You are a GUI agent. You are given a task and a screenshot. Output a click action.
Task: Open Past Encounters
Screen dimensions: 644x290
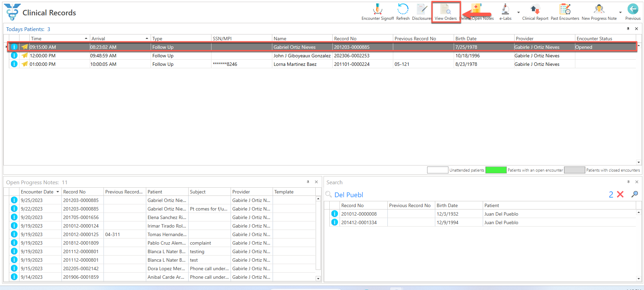565,12
